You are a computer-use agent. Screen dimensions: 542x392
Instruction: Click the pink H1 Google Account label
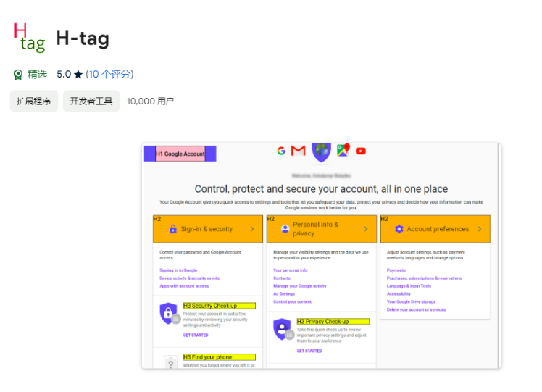point(180,154)
